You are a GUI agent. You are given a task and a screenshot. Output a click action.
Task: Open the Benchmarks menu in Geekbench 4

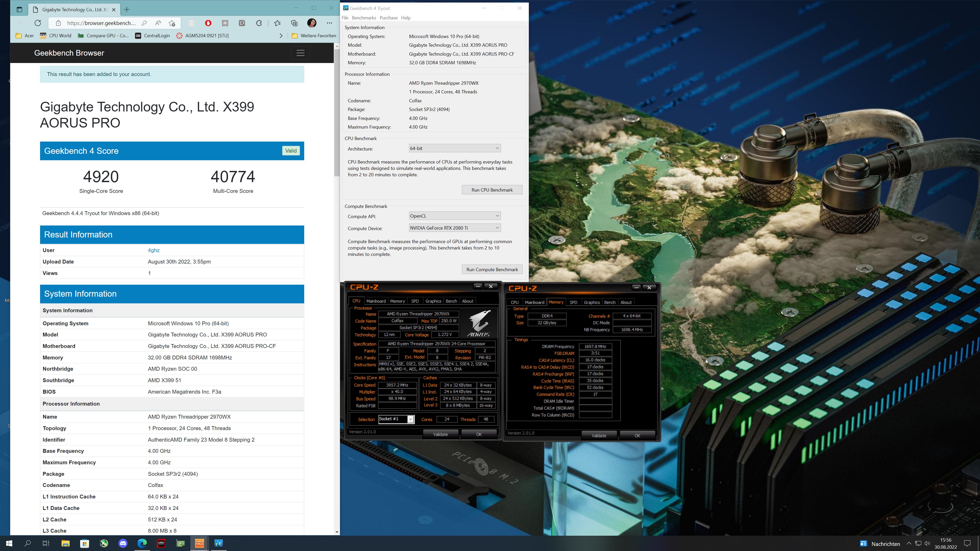point(364,18)
